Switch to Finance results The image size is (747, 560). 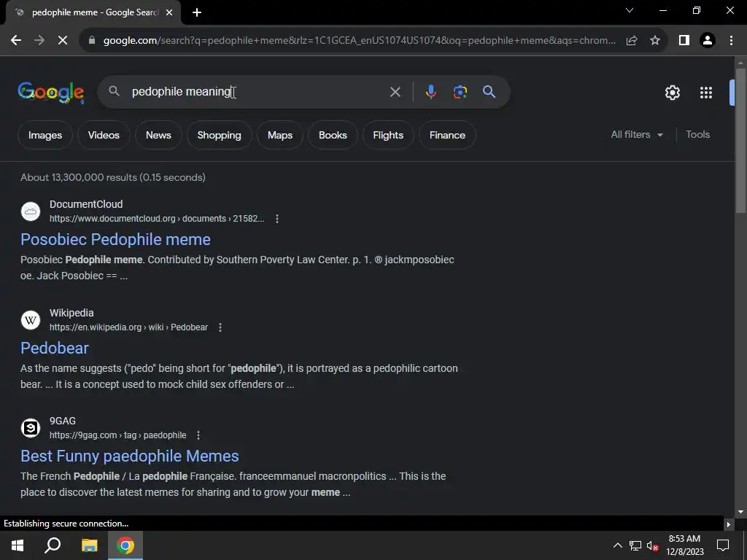(447, 135)
